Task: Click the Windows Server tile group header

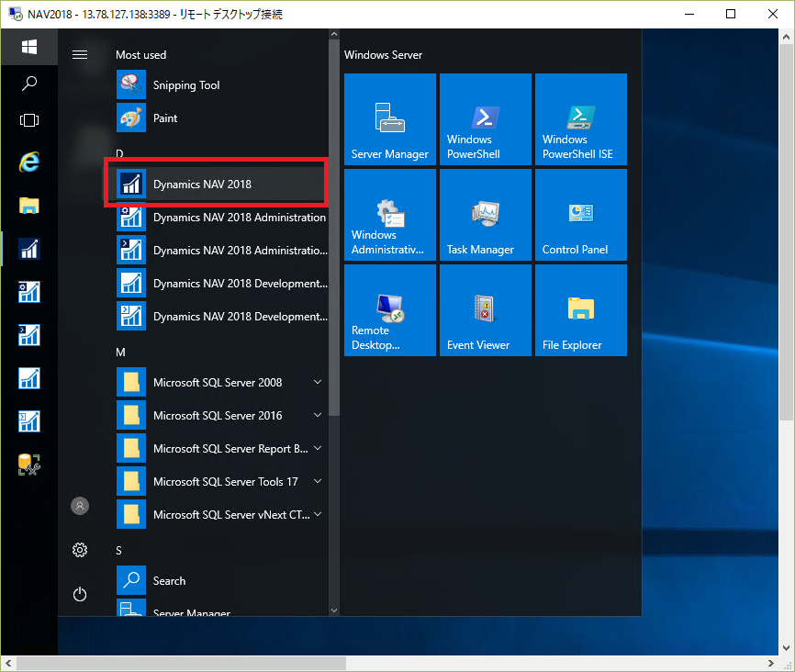Action: (x=383, y=55)
